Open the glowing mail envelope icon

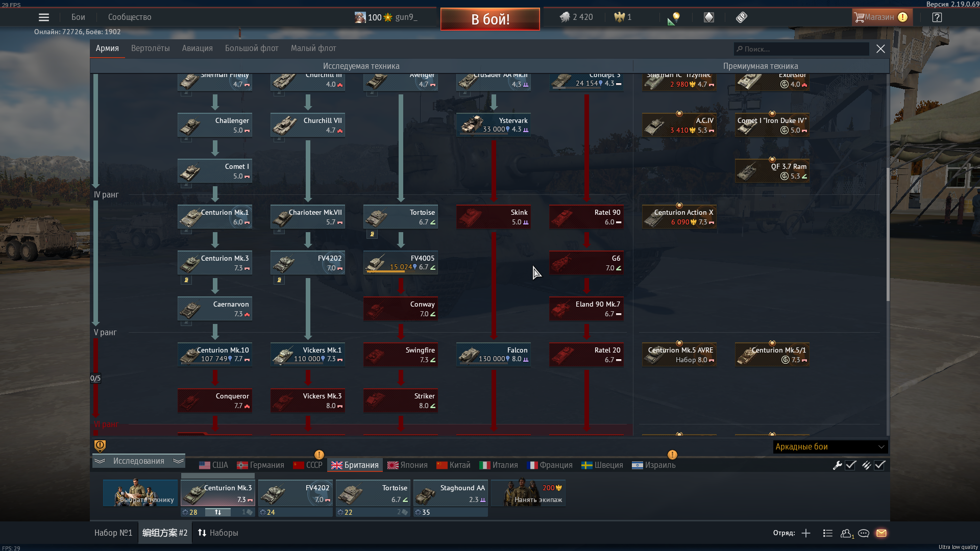[881, 533]
